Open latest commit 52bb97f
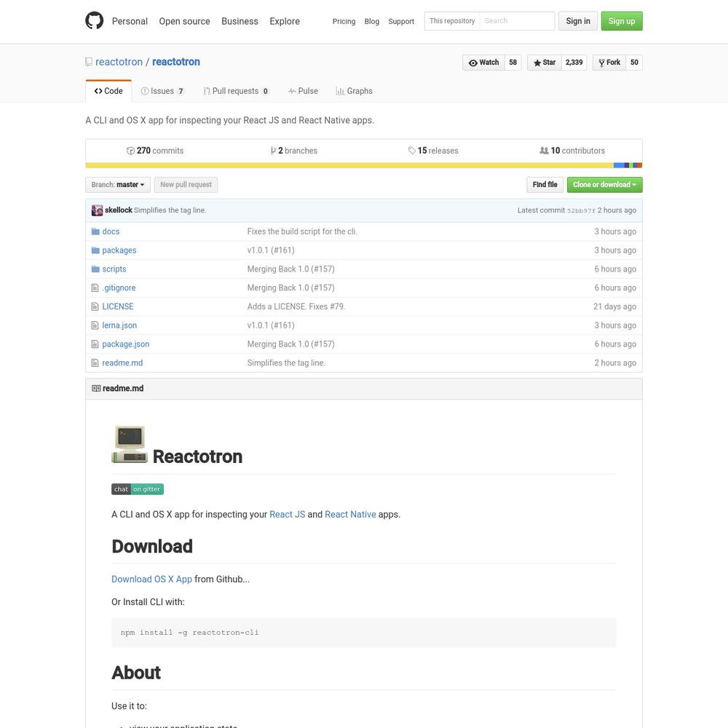 click(x=581, y=211)
